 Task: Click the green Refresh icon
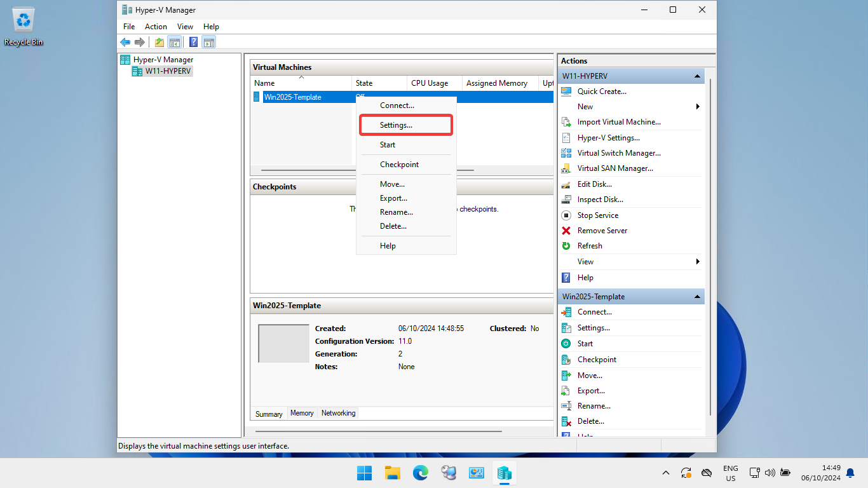[x=566, y=246]
